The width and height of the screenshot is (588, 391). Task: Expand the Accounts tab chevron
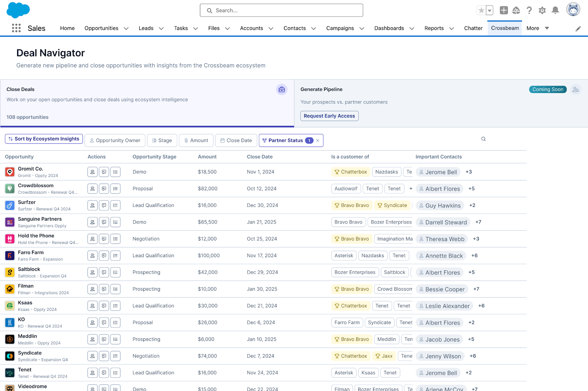pyautogui.click(x=271, y=29)
